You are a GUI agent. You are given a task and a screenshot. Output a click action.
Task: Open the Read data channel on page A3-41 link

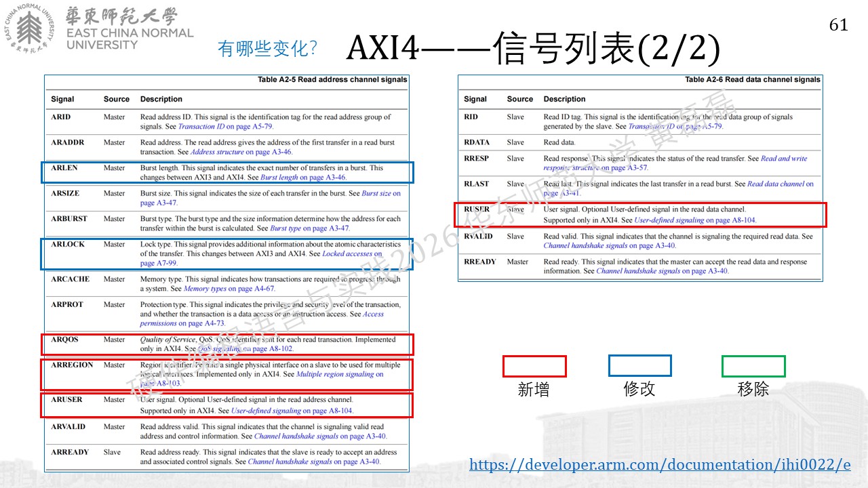[x=679, y=188]
